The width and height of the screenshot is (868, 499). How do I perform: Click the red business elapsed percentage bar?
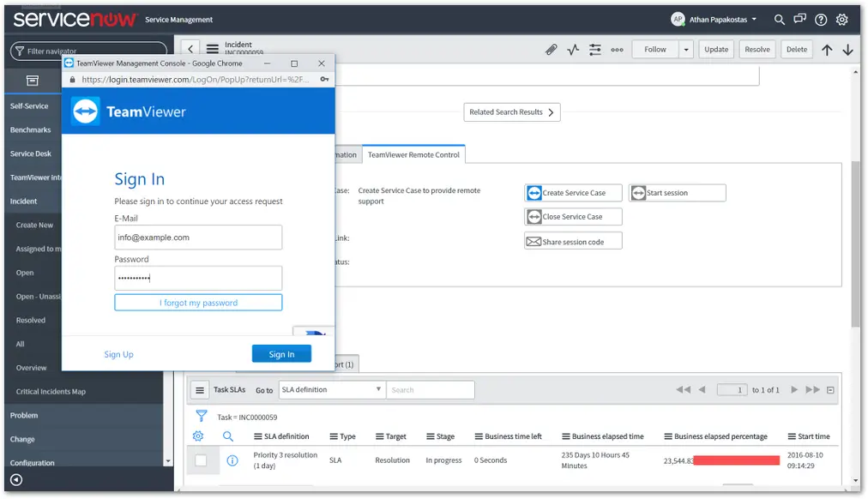click(x=736, y=460)
